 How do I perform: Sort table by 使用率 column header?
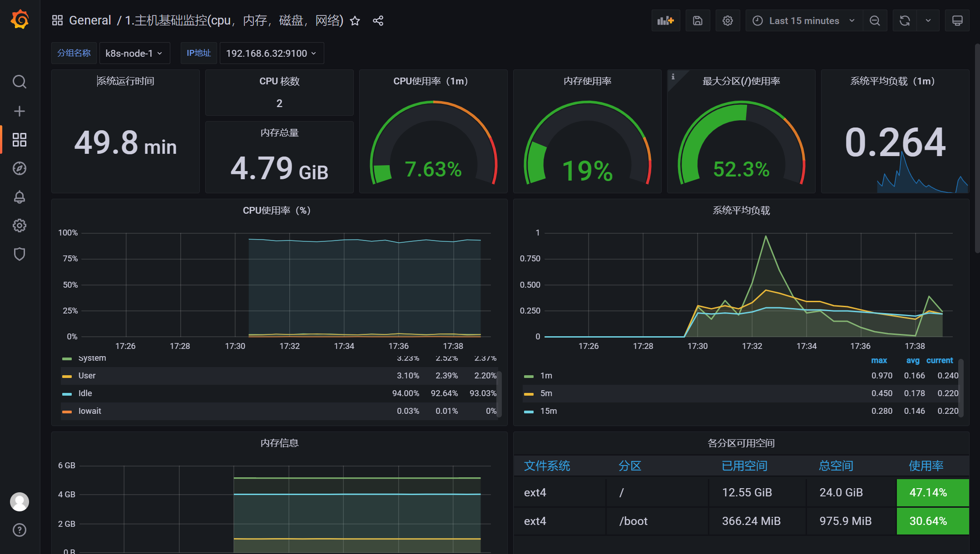click(926, 466)
